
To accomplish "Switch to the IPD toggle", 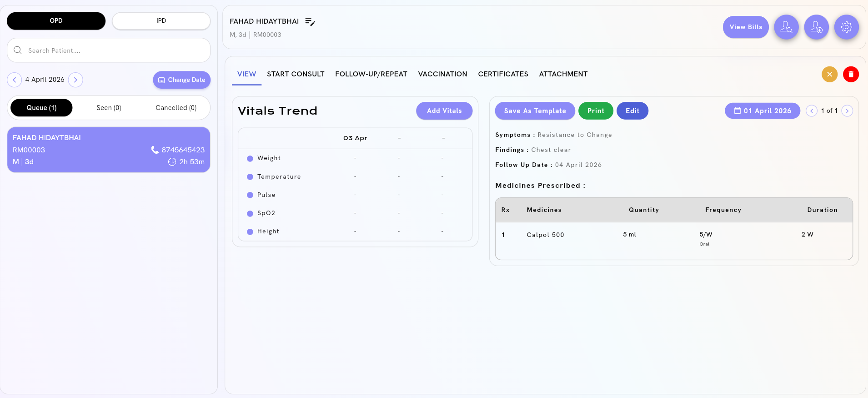I will tap(161, 21).
